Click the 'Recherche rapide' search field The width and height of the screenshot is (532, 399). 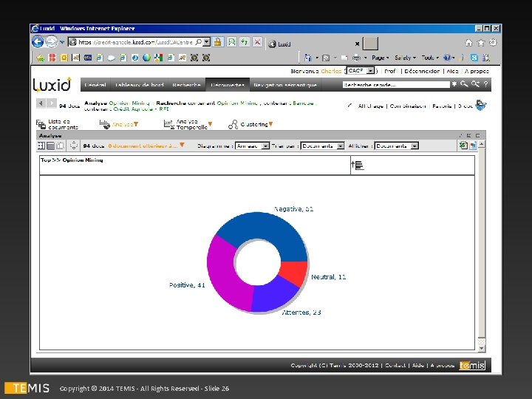(x=396, y=84)
